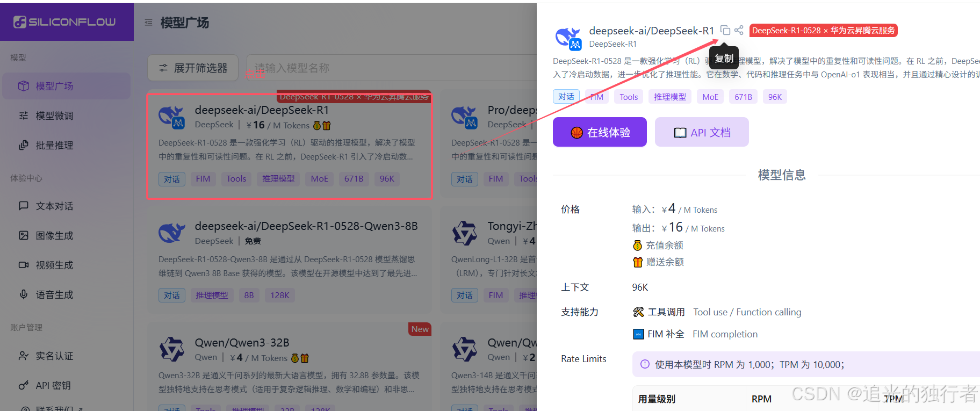Click Tools tag in detail panel
980x411 pixels.
[x=629, y=97]
